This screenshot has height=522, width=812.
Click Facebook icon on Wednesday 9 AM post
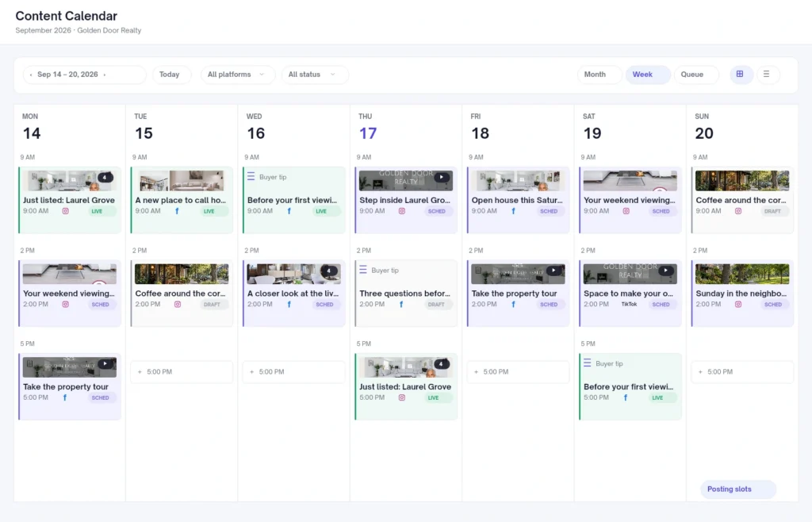(x=289, y=211)
